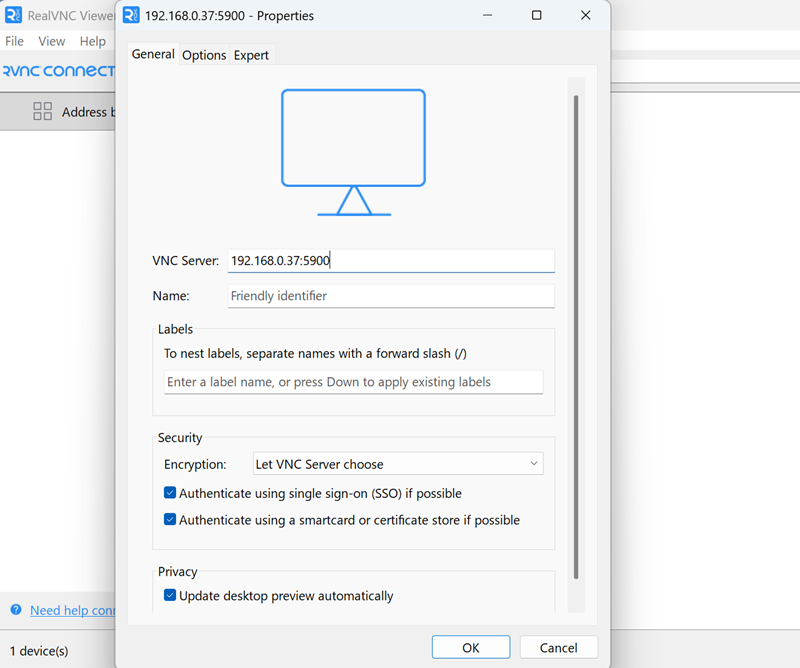The height and width of the screenshot is (668, 800).
Task: Click the RealVNC Viewer app icon in title bar
Action: pos(14,15)
